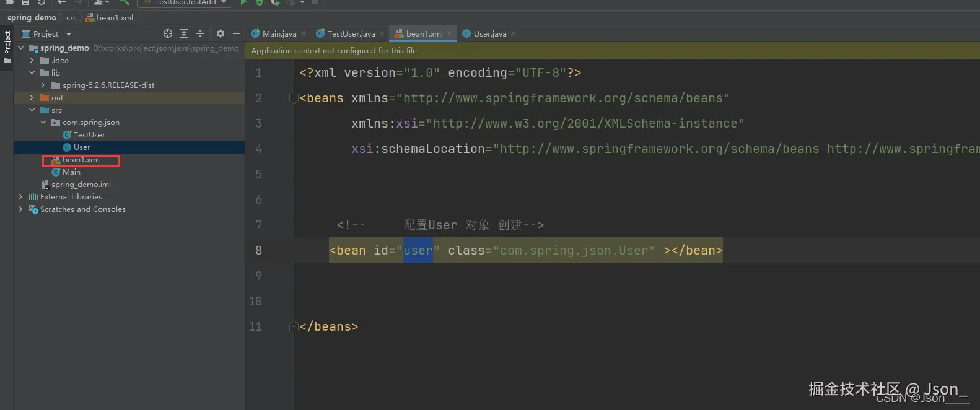Expand all nodes in Project panel

[184, 33]
